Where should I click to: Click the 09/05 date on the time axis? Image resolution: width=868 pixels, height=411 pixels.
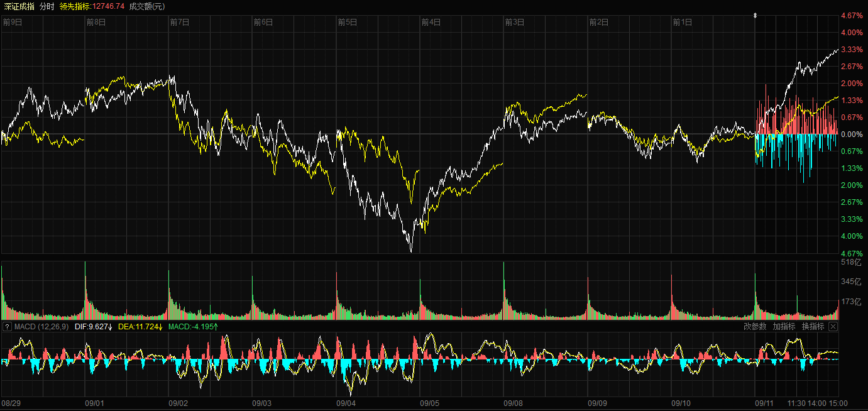(430, 403)
